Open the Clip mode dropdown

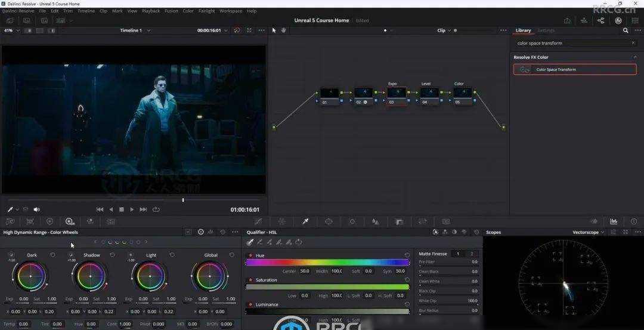[444, 30]
